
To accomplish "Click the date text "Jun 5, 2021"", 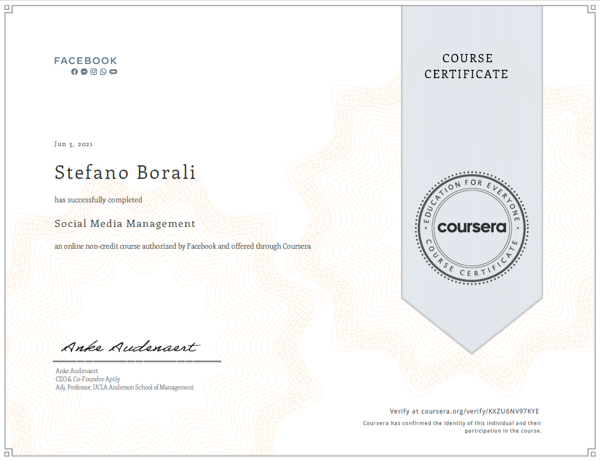I will pos(73,144).
